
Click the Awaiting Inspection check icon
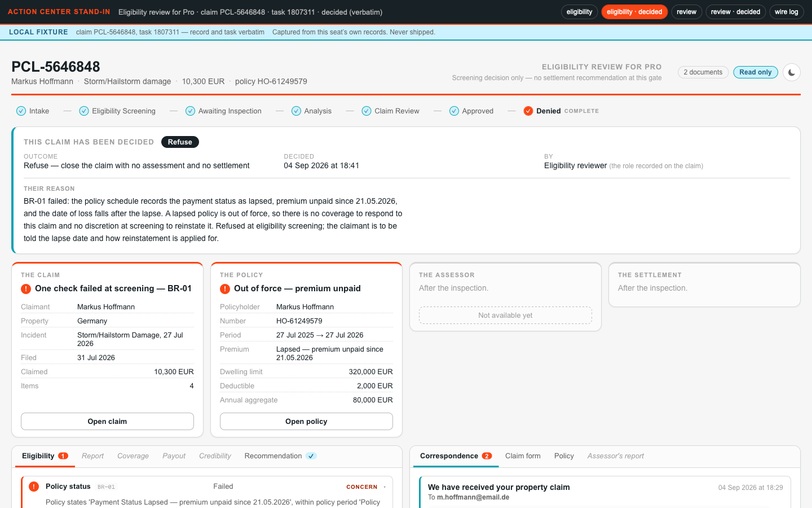(191, 111)
